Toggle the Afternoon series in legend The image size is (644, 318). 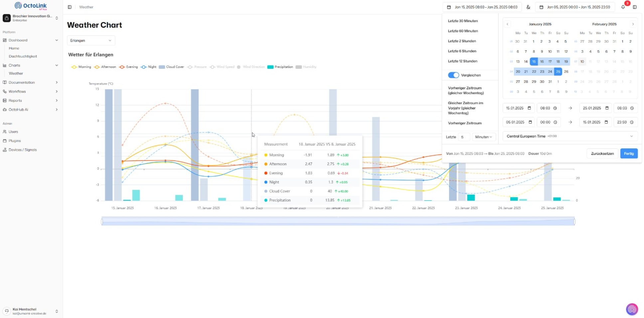point(105,67)
